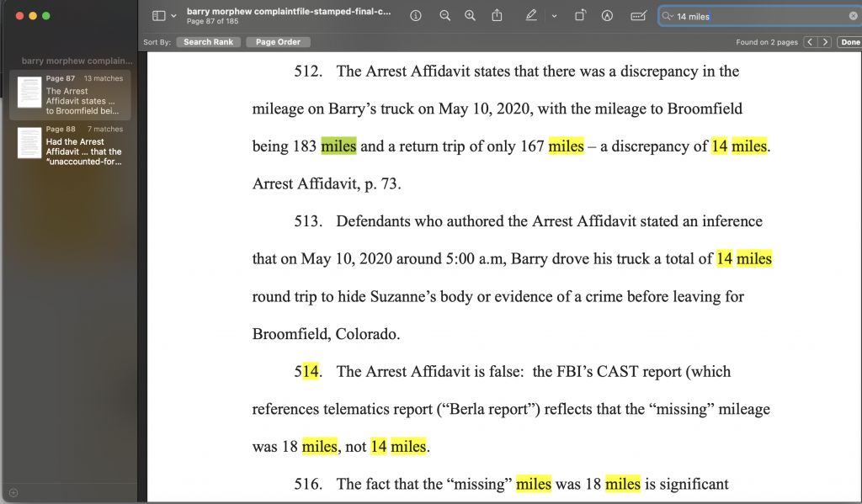Open the document info inspector

click(x=416, y=16)
